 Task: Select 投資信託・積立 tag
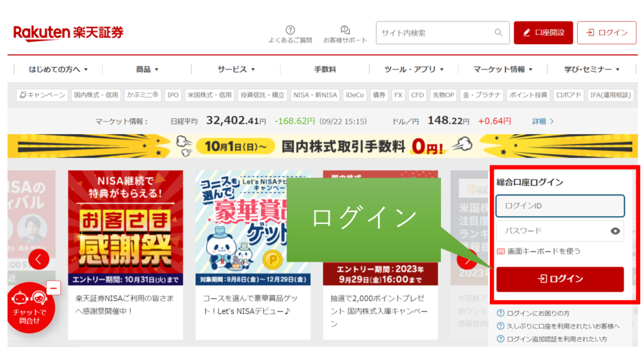[x=262, y=95]
